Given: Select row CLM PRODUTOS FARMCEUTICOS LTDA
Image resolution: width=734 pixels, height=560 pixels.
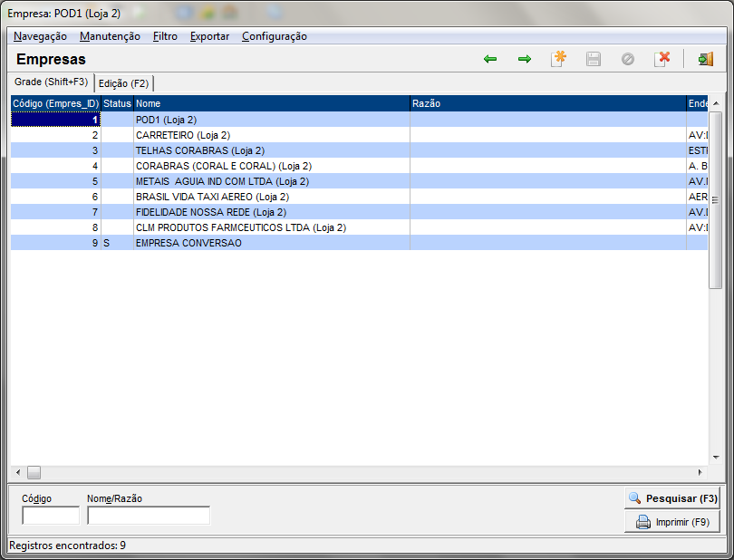Looking at the screenshot, I should [359, 227].
